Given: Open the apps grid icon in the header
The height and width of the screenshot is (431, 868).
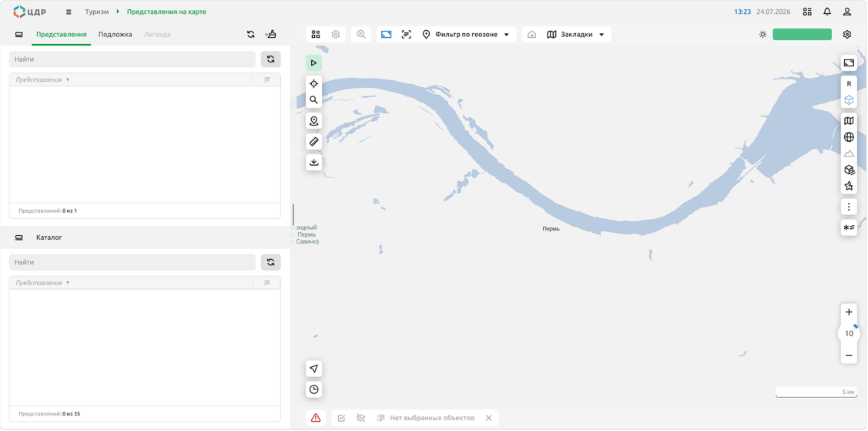Looking at the screenshot, I should click(808, 12).
